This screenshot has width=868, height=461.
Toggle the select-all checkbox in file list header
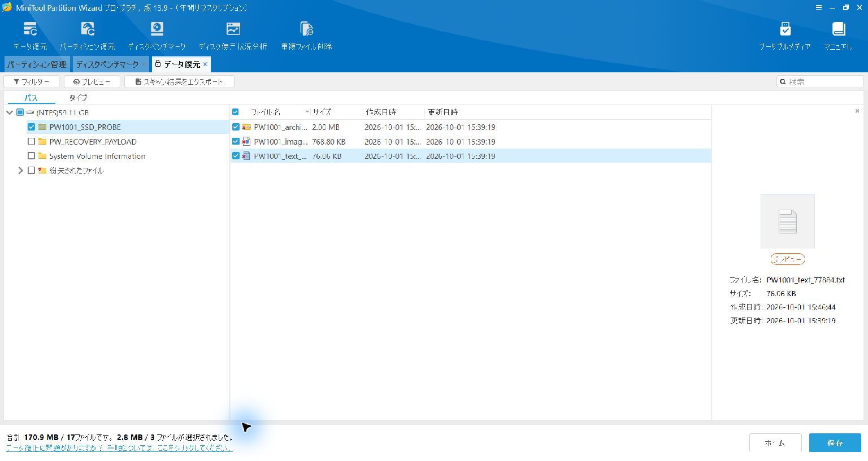click(236, 112)
